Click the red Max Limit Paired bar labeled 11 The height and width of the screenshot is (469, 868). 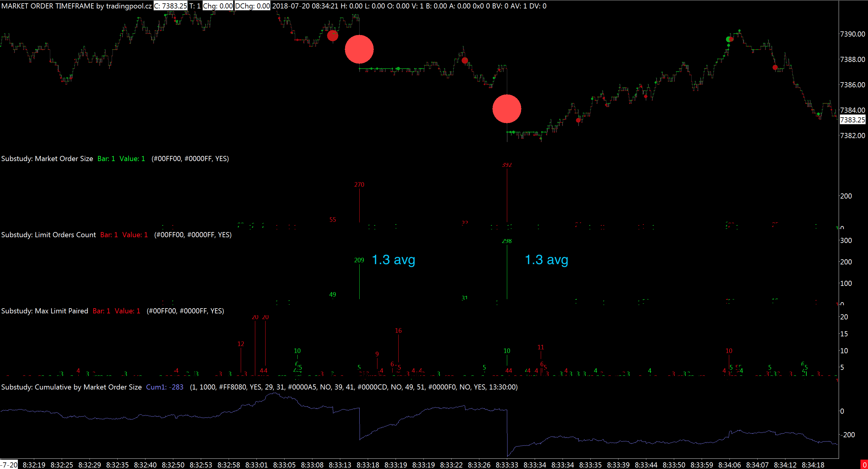click(x=540, y=355)
